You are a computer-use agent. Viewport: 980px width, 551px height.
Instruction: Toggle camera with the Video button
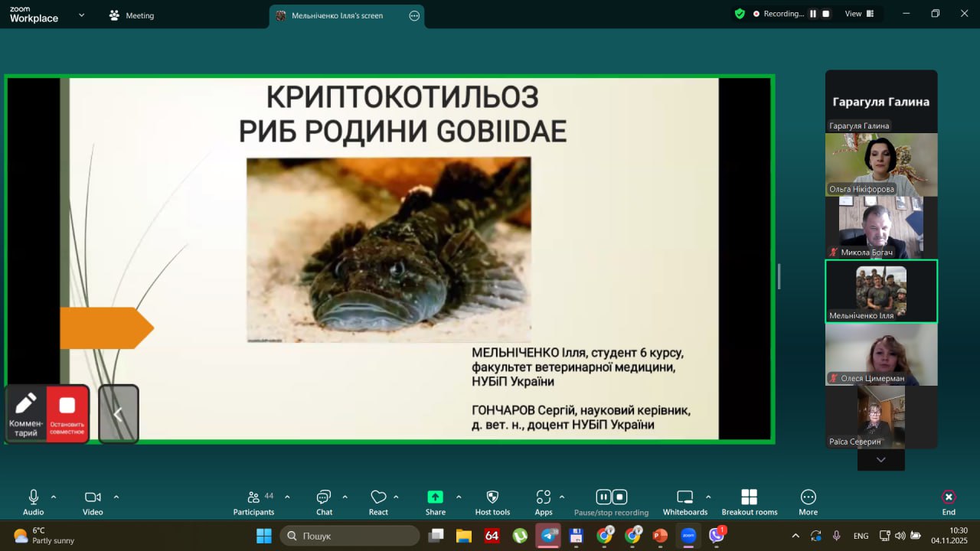pos(93,502)
